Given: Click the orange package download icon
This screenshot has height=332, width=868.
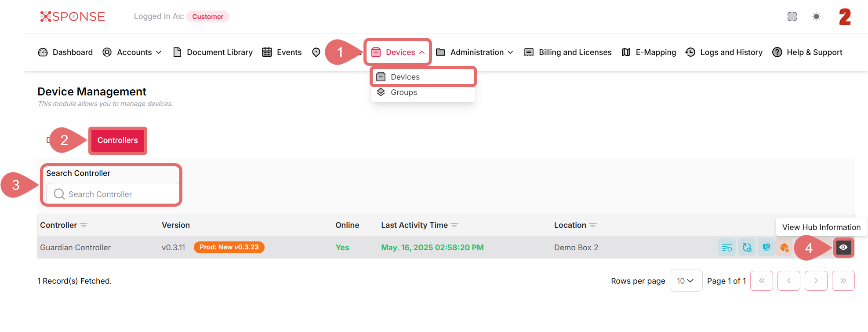Looking at the screenshot, I should pyautogui.click(x=784, y=248).
